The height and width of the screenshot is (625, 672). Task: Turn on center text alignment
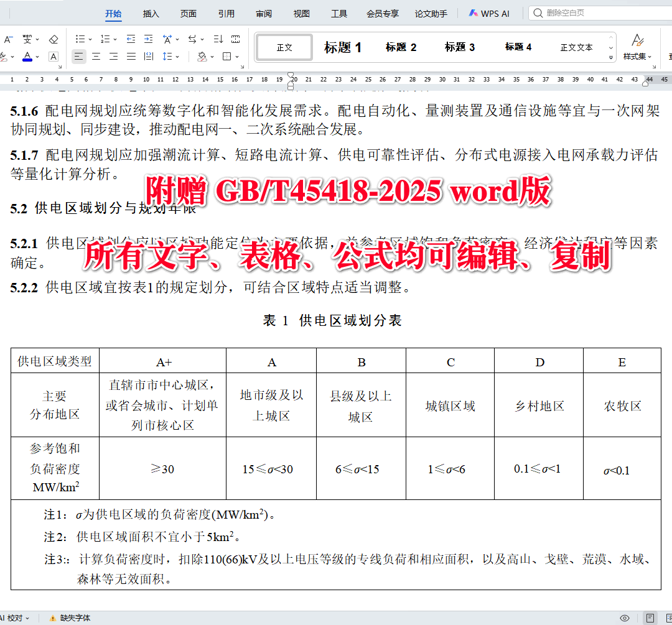(96, 56)
